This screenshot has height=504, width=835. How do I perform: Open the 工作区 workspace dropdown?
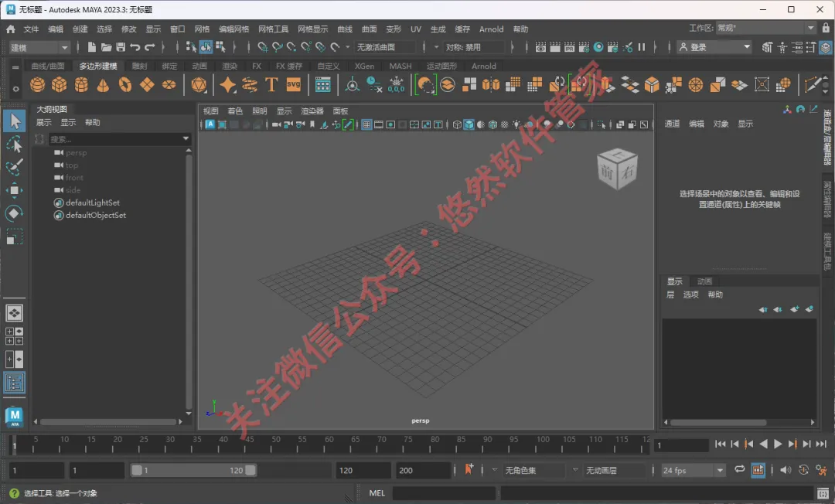coord(765,28)
